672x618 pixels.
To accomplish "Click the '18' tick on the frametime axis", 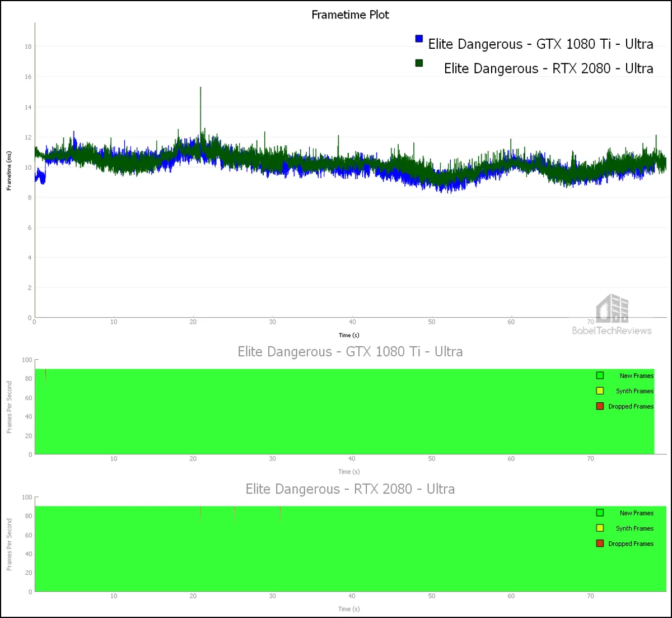I will tap(28, 47).
